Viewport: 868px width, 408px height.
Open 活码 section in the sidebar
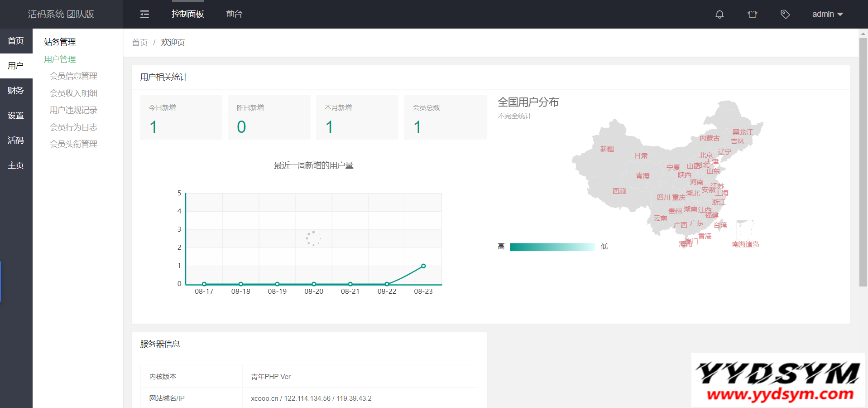[16, 141]
